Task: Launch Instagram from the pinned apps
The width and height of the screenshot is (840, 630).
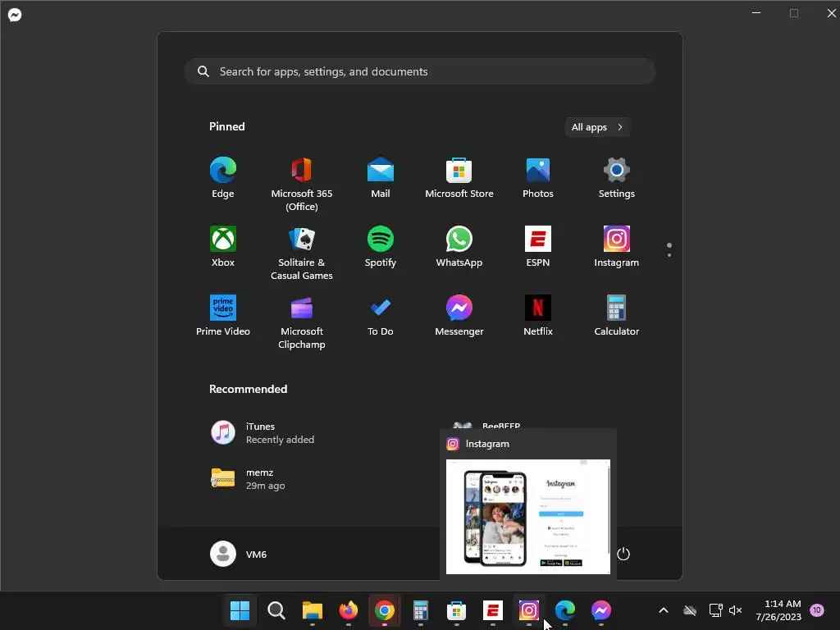Action: (x=617, y=247)
